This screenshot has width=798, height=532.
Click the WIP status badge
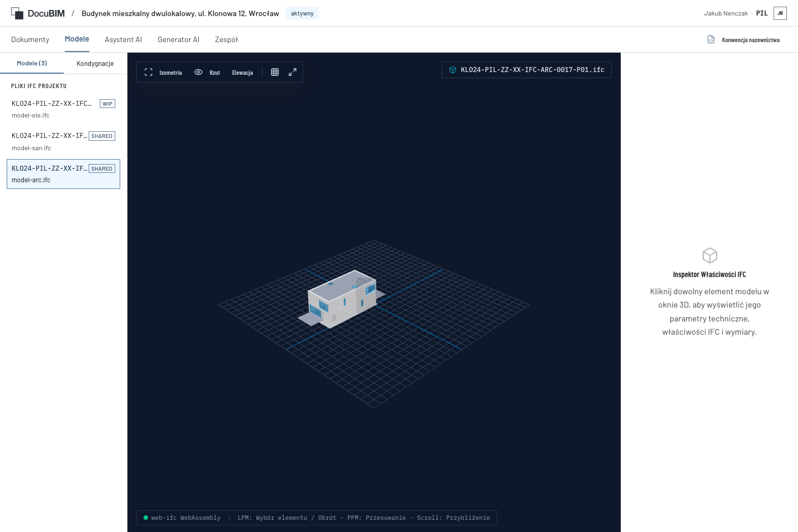pyautogui.click(x=108, y=104)
